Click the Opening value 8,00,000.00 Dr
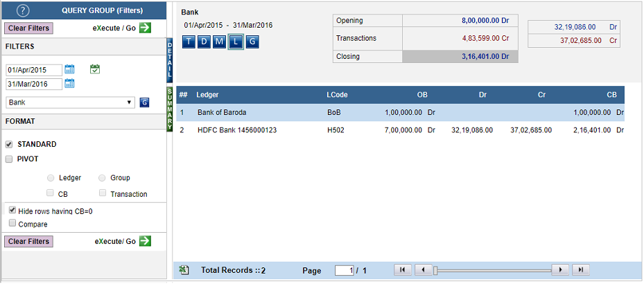The width and height of the screenshot is (644, 284). point(485,19)
